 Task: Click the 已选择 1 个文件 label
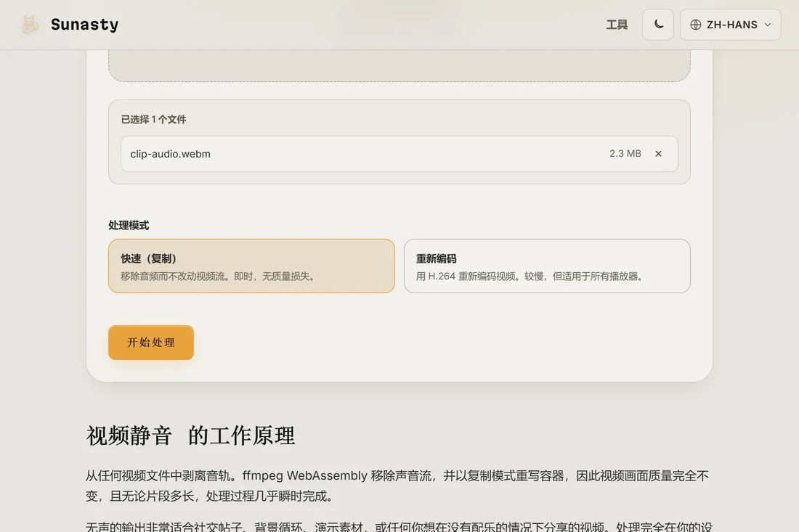153,120
